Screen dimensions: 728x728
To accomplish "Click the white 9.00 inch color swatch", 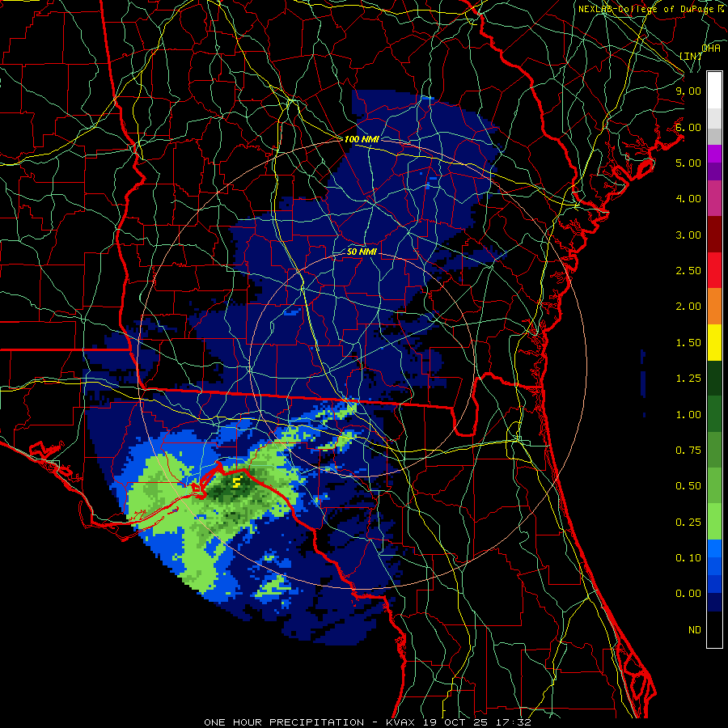I will [x=714, y=91].
